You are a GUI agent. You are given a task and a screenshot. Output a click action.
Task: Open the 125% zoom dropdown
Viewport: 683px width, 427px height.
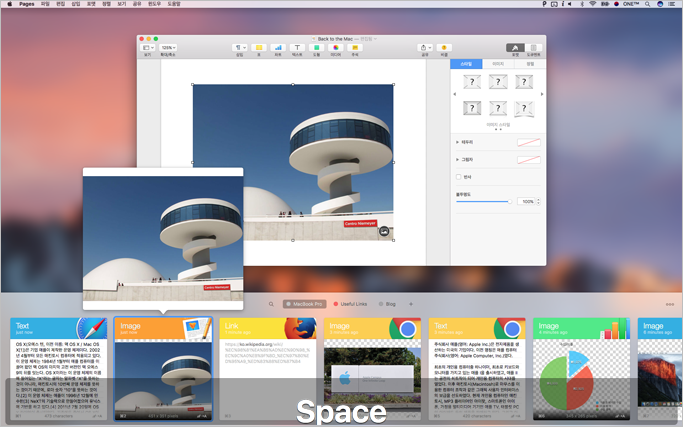[x=168, y=47]
